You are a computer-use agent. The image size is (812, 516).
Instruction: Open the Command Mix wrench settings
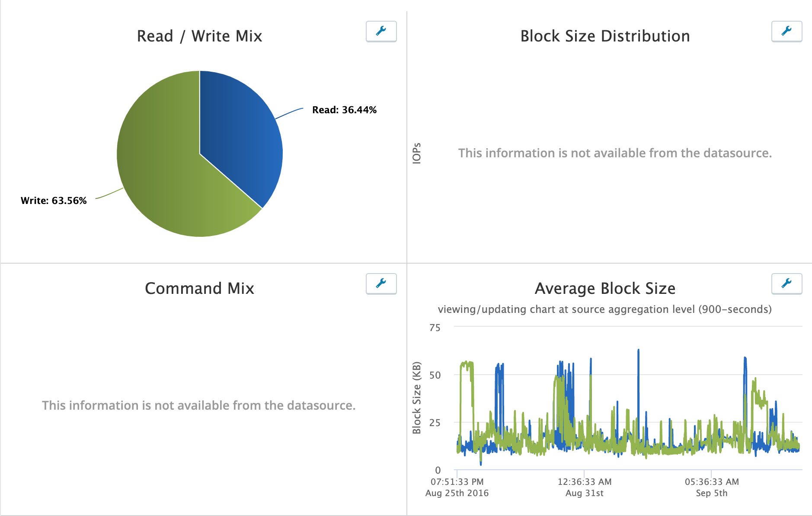coord(381,283)
